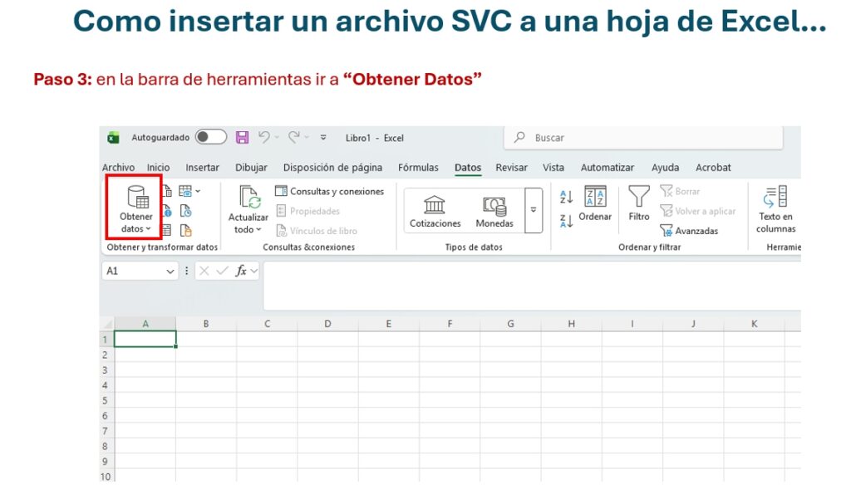Select the Monedas data type
The image size is (851, 504).
(x=494, y=211)
